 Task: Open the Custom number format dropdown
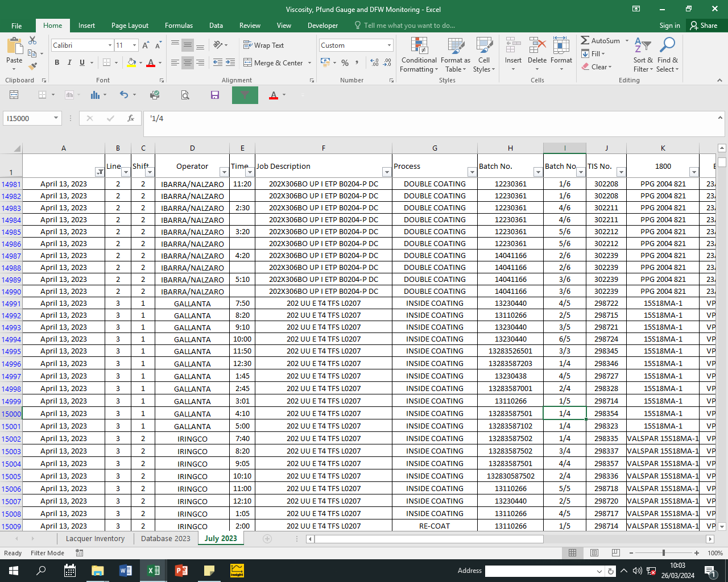pos(389,45)
